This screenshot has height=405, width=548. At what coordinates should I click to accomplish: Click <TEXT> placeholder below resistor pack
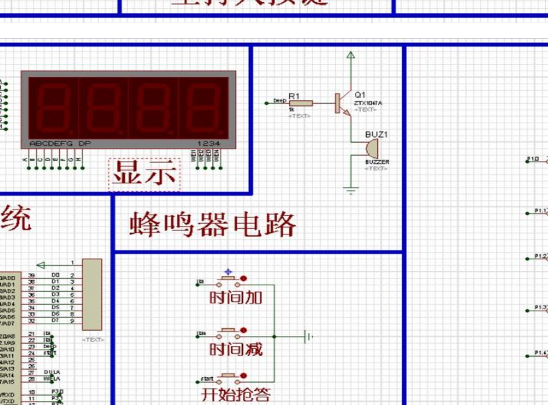(93, 339)
